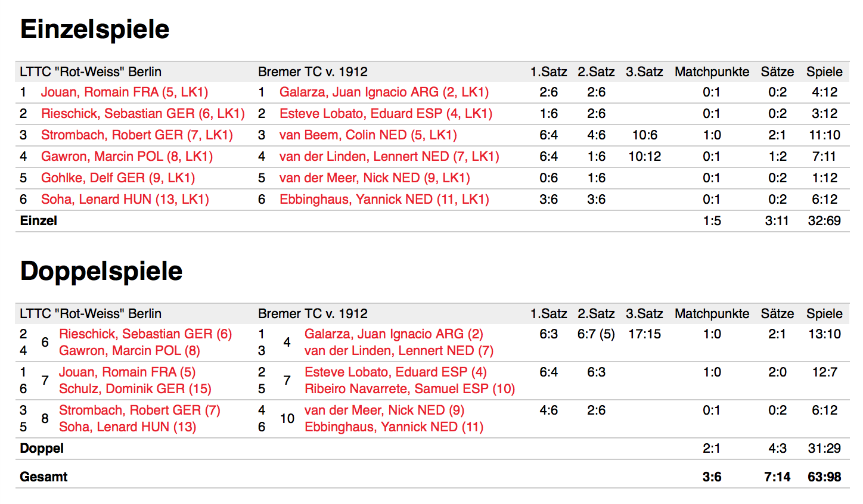Viewport: 863px width, 504px height.
Task: Select van der Meer, Nick (9, LK1)
Action: point(374,178)
